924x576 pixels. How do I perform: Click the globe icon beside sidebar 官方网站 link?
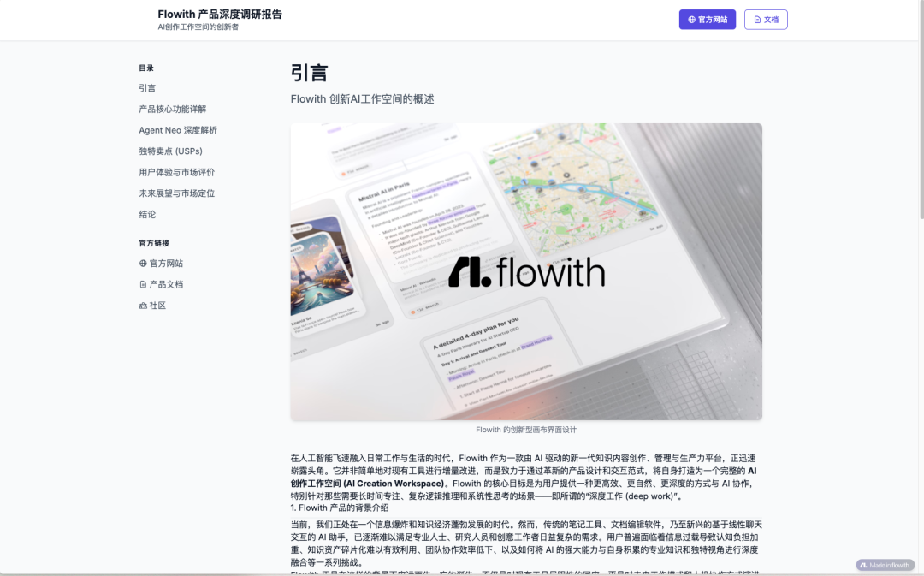(x=142, y=263)
